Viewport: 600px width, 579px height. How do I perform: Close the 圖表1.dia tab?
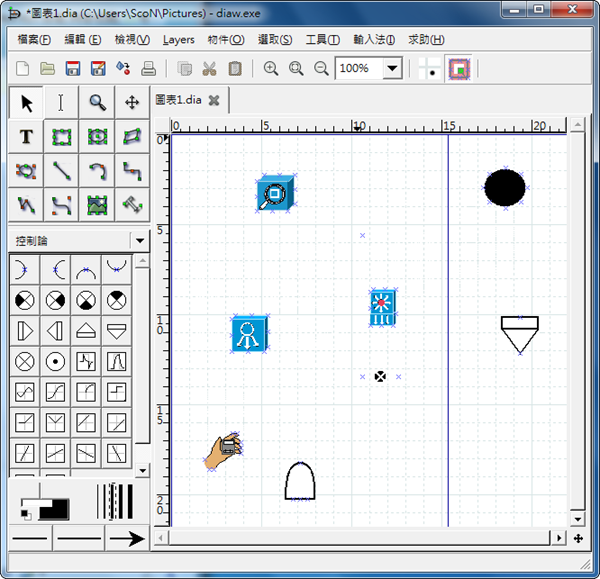tap(214, 100)
